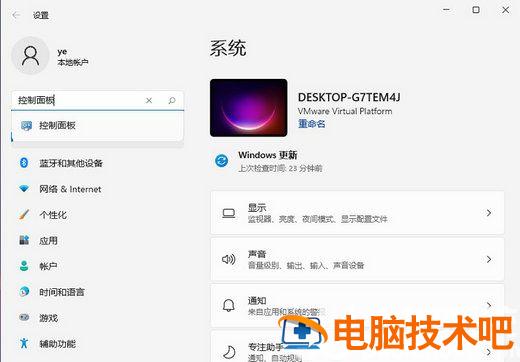Click the time and language globe icon
The width and height of the screenshot is (520, 362).
coord(24,292)
